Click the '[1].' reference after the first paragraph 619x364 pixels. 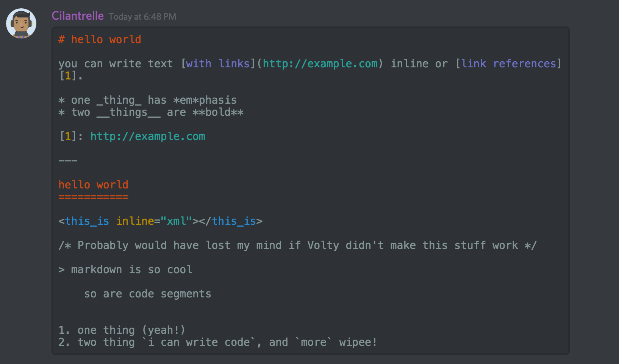pyautogui.click(x=70, y=76)
